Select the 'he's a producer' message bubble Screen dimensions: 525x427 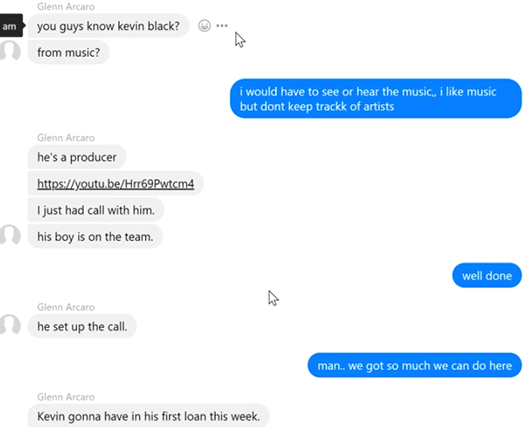click(77, 157)
